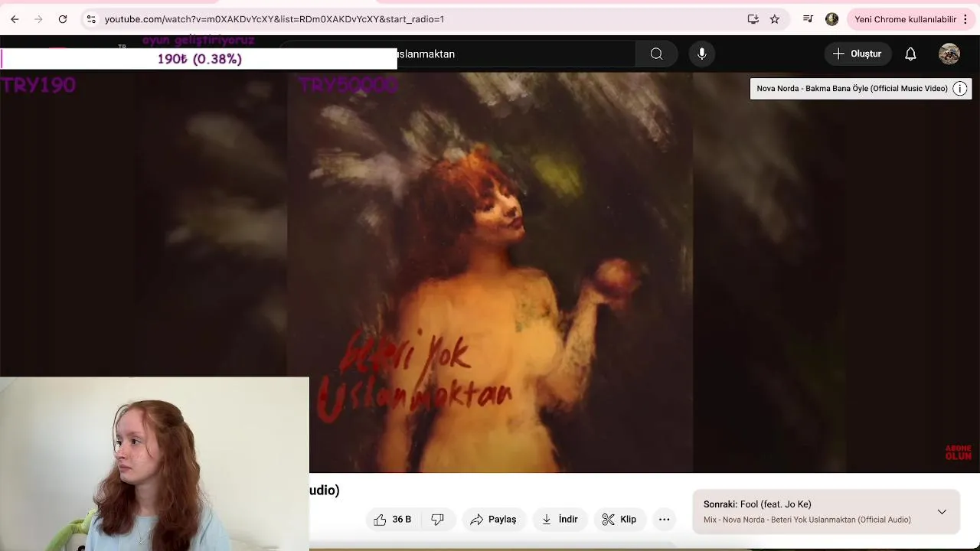Click the İndir download button
The image size is (980, 551).
coord(560,520)
